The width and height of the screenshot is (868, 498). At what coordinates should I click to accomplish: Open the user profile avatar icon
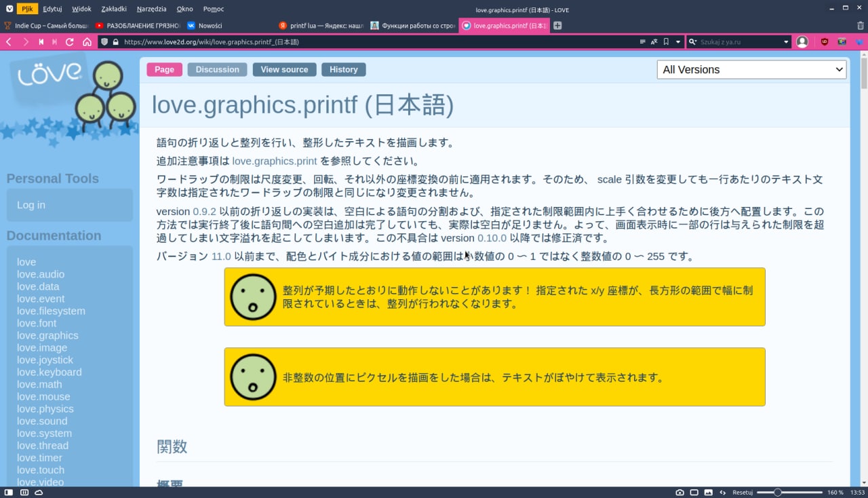coord(802,42)
